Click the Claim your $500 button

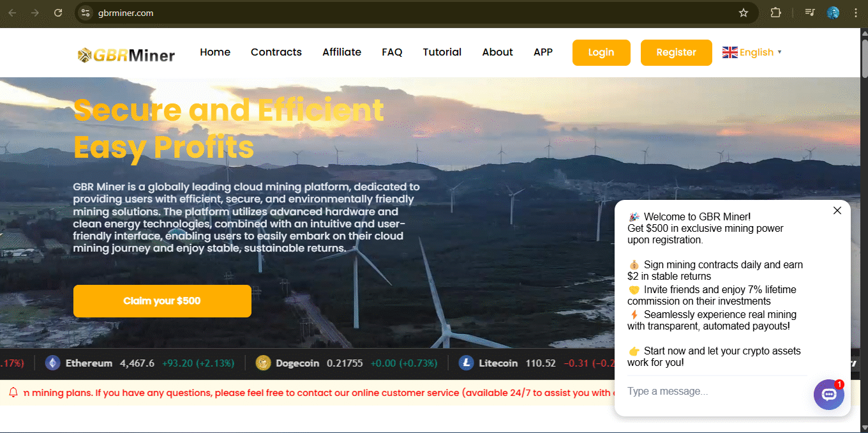[x=162, y=301]
